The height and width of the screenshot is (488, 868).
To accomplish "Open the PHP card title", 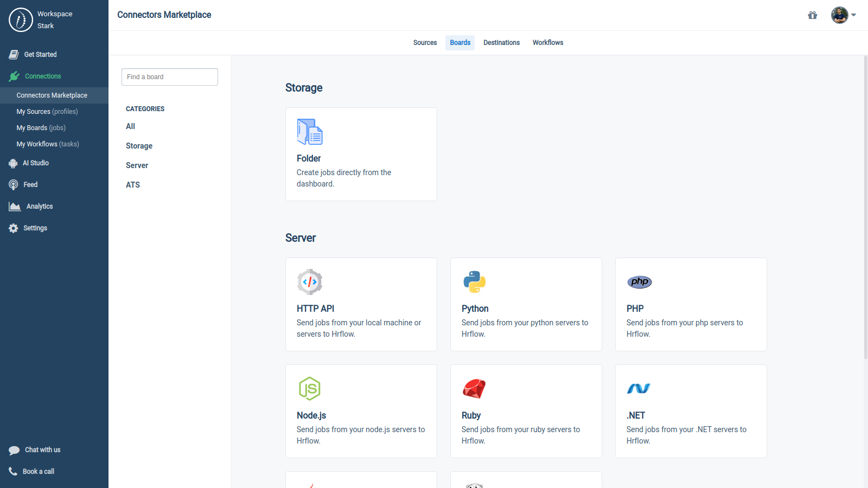I will pos(635,309).
